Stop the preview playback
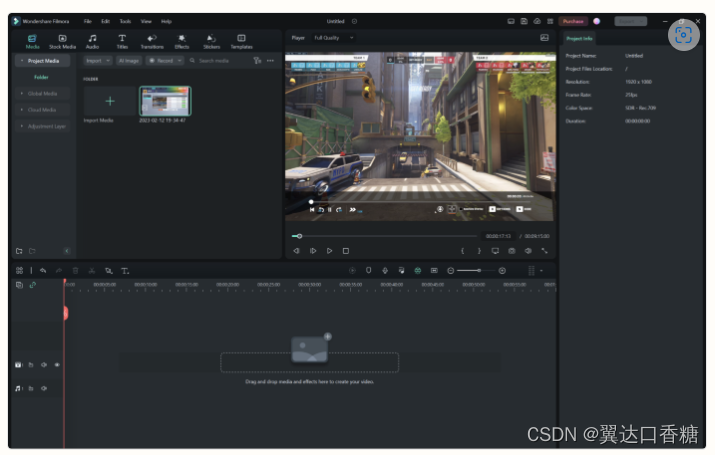The height and width of the screenshot is (455, 715). click(346, 251)
